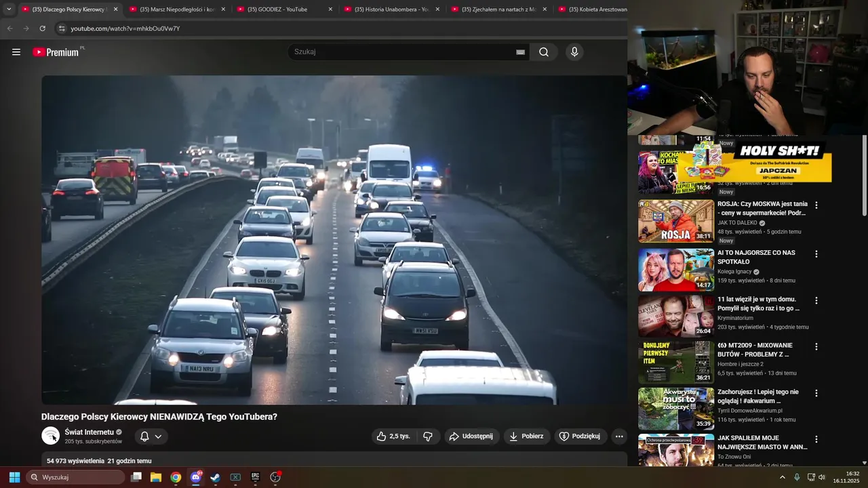Dislike the video with thumbs down
This screenshot has height=488, width=868.
pos(427,436)
